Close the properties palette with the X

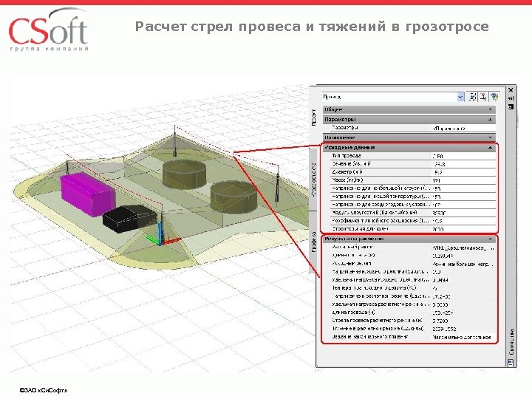[x=511, y=90]
